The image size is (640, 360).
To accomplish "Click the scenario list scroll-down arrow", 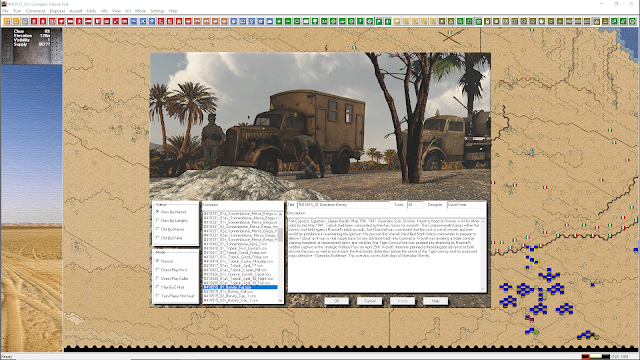I will [280, 300].
